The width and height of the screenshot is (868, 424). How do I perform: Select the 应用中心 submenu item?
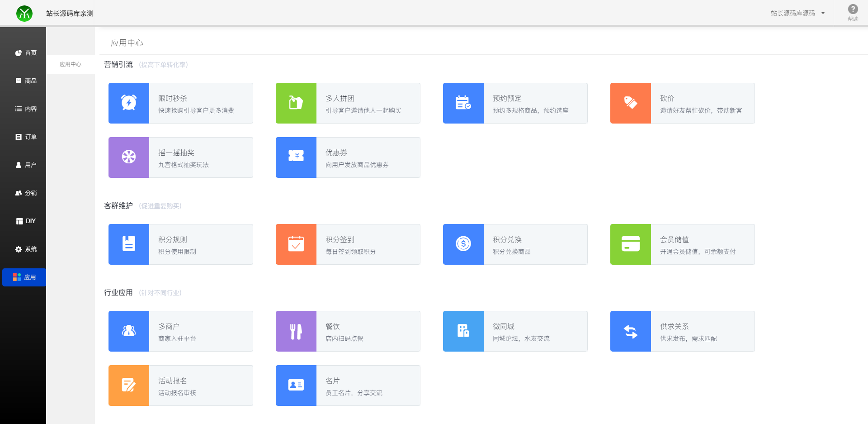pos(71,64)
